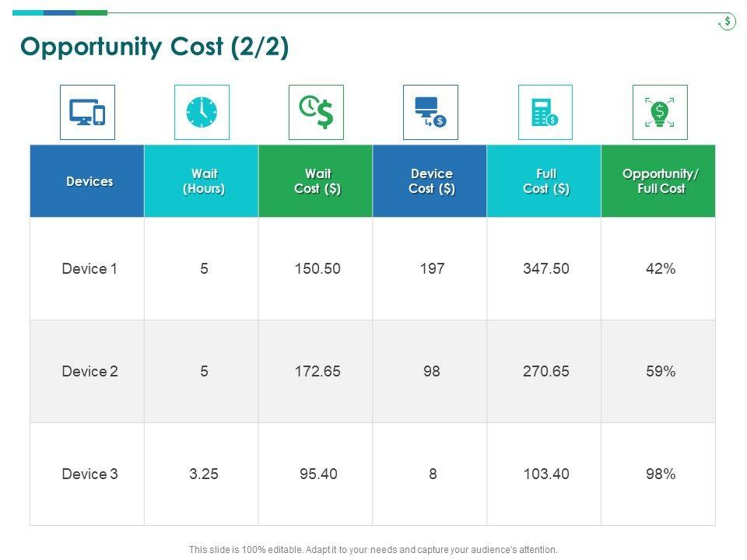Viewport: 747px width, 560px height.
Task: Select the Devices column header
Action: pos(89,181)
